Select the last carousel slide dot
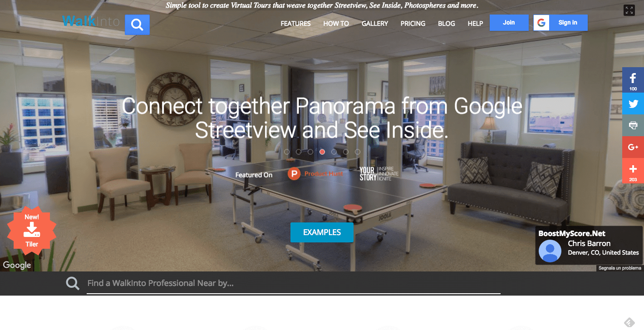This screenshot has height=330, width=644. (x=358, y=152)
